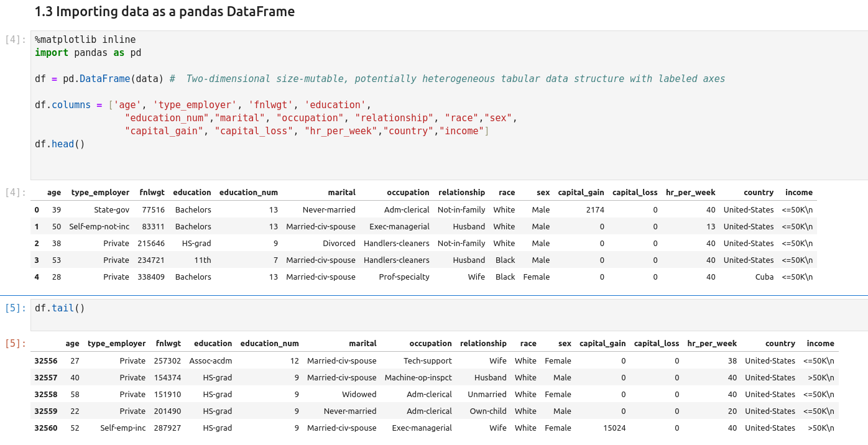868x445 pixels.
Task: Click the 'Machine-op-inspct' occupation cell
Action: (x=418, y=377)
